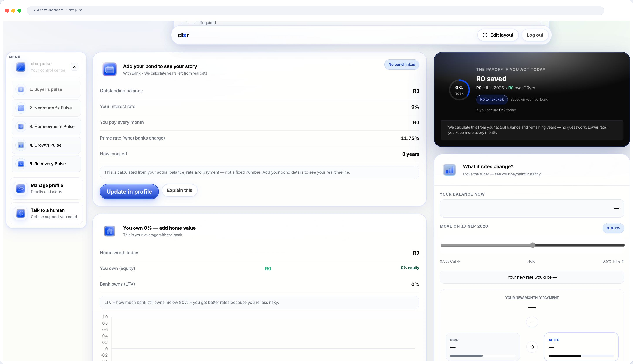
Task: Click the 0.5% Cut slider label
Action: [x=450, y=261]
